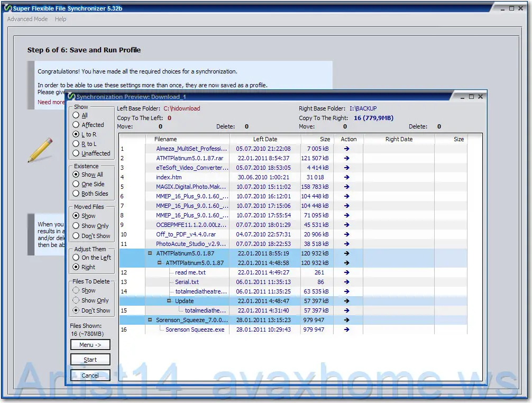Open the Need more link
Screen dimensions: 532x403
click(x=51, y=102)
